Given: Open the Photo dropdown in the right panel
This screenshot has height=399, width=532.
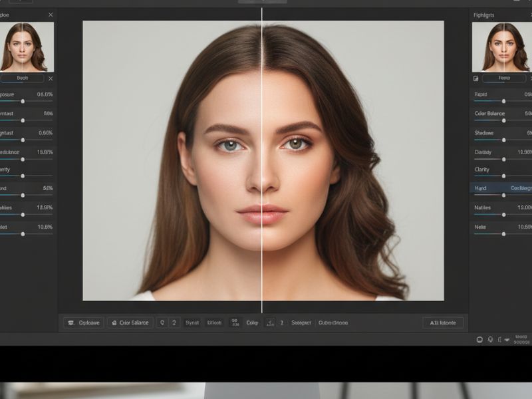Looking at the screenshot, I should coord(502,77).
